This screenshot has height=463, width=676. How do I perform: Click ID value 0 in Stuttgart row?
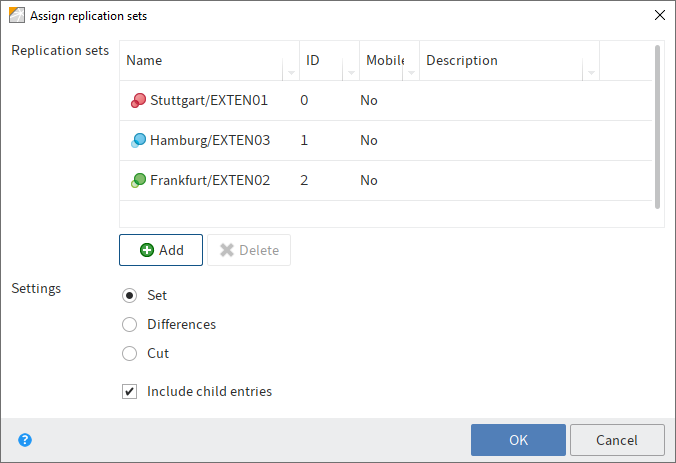pyautogui.click(x=304, y=100)
